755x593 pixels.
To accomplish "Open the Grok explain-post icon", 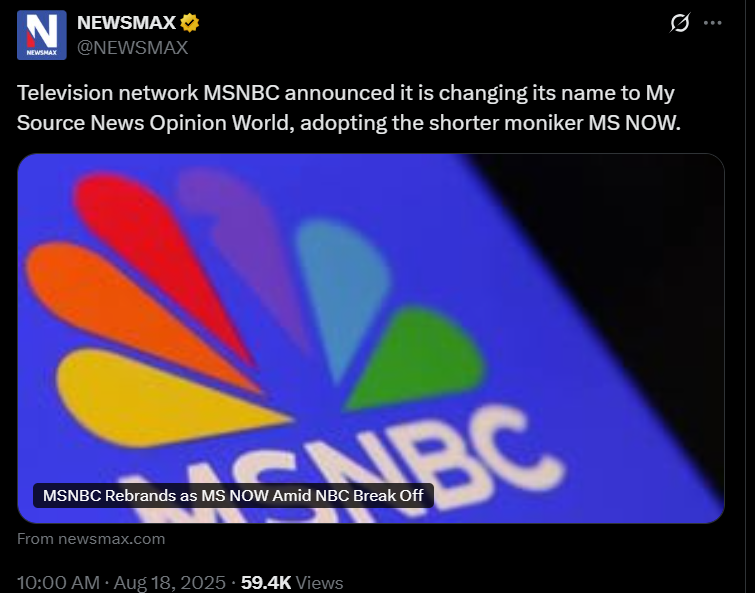I will click(x=680, y=23).
